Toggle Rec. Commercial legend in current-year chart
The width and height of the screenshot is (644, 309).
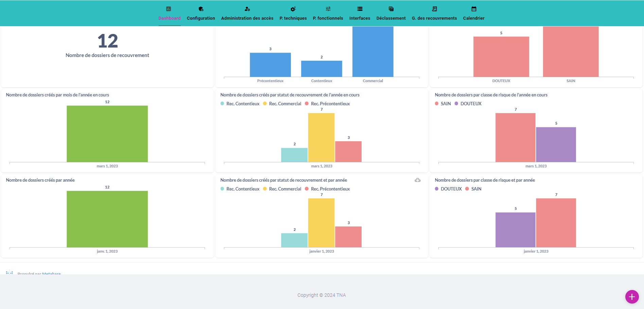(285, 104)
